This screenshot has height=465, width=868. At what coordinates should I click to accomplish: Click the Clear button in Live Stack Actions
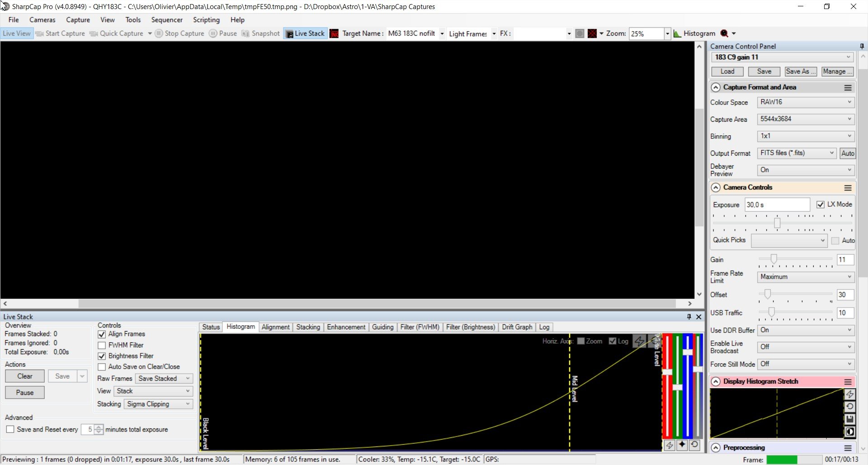point(25,376)
